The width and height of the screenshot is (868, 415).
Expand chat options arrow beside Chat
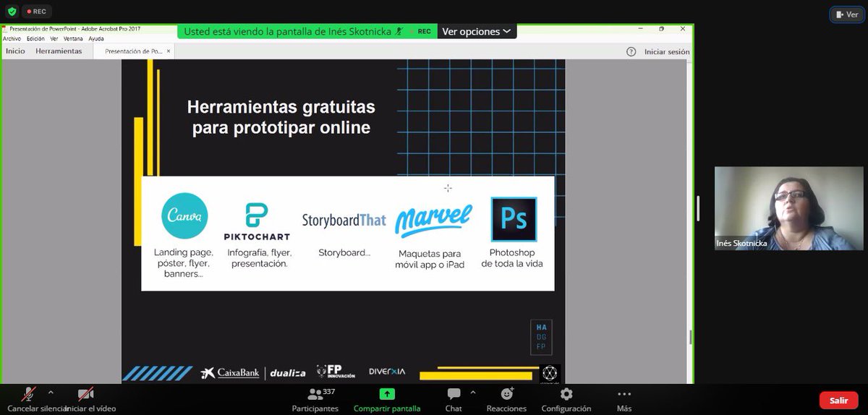point(473,393)
